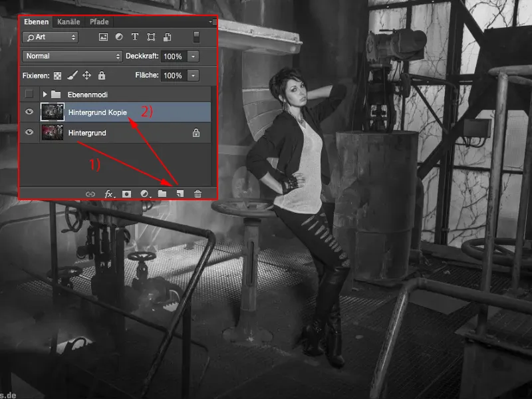Open the Ebenen panel flyout menu
The height and width of the screenshot is (399, 532).
213,22
